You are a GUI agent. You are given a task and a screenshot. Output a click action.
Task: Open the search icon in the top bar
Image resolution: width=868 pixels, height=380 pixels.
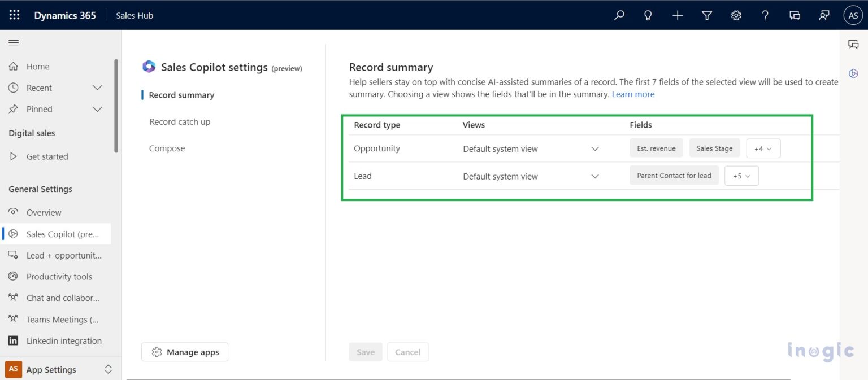[619, 15]
